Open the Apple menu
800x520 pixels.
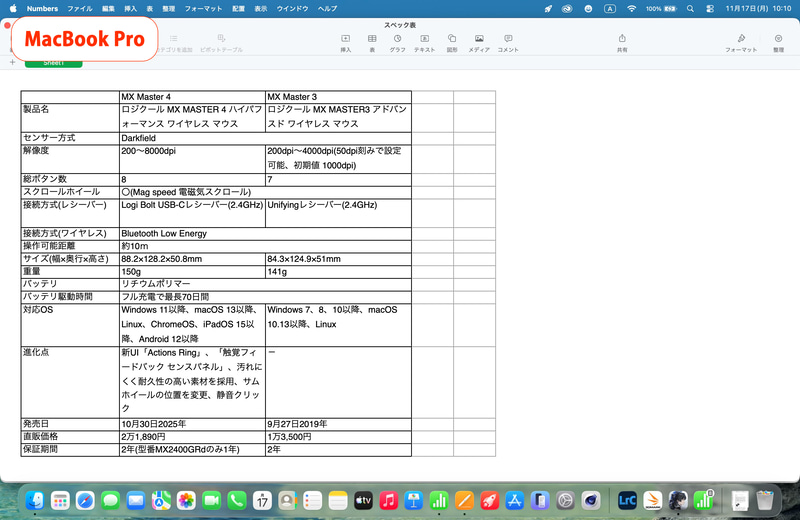(x=13, y=8)
